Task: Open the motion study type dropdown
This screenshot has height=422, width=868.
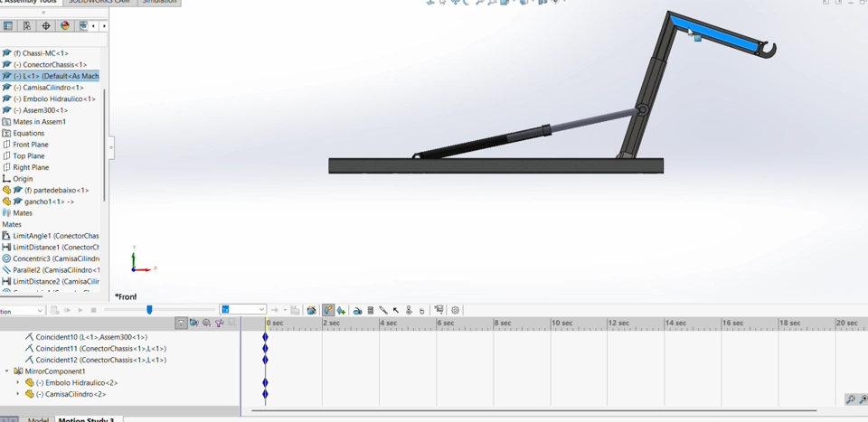Action: 39,311
